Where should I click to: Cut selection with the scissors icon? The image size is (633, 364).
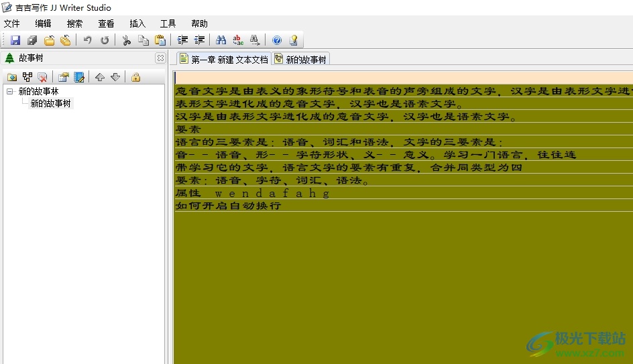126,40
